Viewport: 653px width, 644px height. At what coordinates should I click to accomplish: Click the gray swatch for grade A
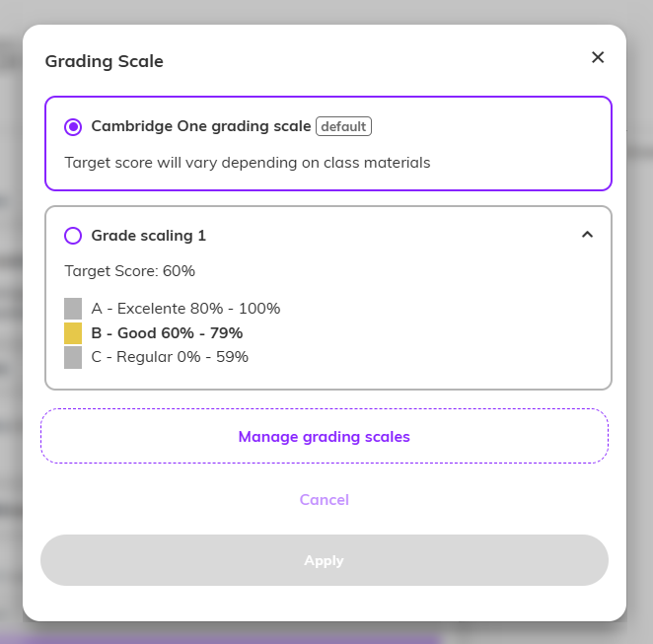click(x=73, y=308)
